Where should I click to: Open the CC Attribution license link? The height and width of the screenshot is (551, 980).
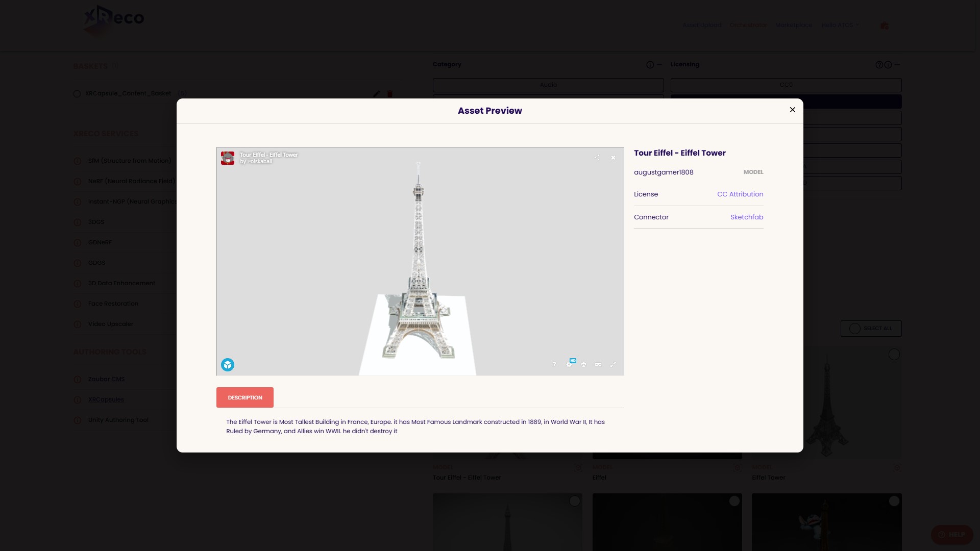(740, 194)
